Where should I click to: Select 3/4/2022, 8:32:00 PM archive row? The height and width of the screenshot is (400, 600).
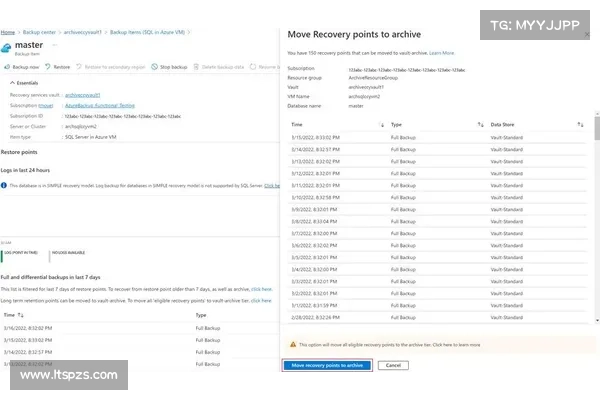point(437,269)
